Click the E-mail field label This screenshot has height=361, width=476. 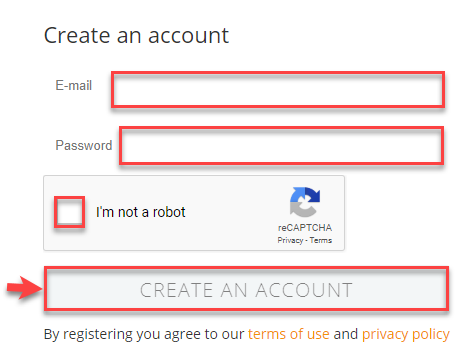tap(74, 86)
